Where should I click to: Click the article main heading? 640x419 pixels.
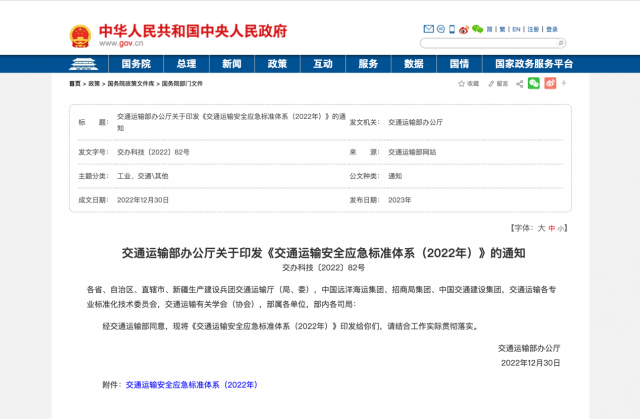point(323,253)
